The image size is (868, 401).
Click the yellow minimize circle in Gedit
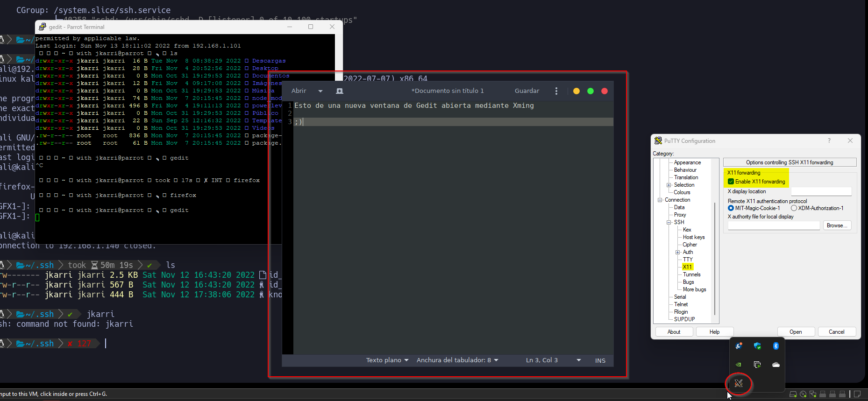576,91
